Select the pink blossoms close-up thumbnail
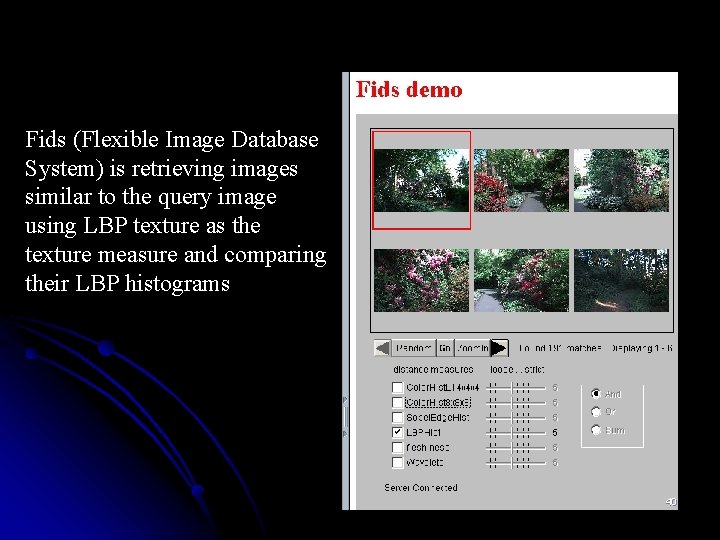The height and width of the screenshot is (540, 720). pos(422,281)
